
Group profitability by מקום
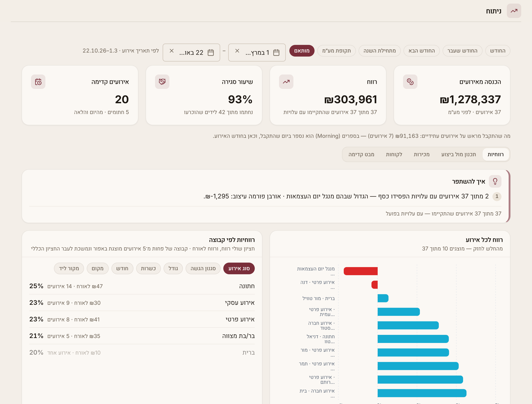tap(98, 268)
